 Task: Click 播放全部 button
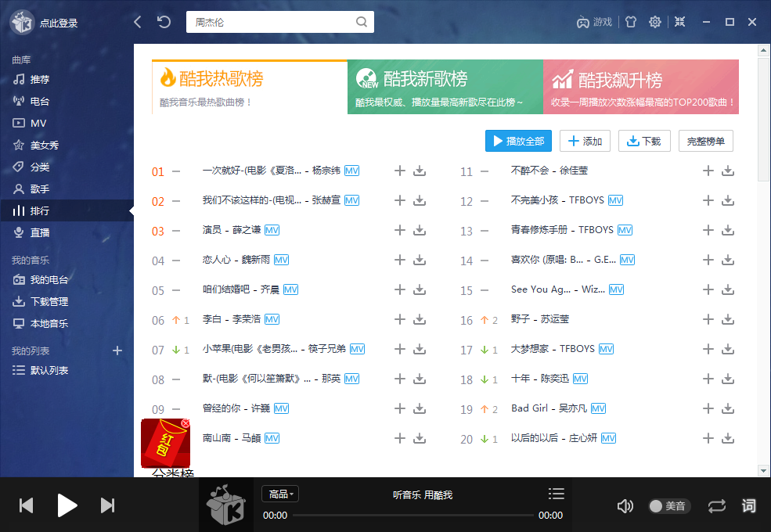pos(518,141)
